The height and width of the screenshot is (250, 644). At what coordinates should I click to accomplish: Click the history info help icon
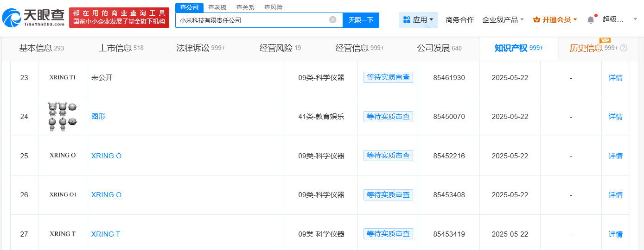[x=624, y=48]
